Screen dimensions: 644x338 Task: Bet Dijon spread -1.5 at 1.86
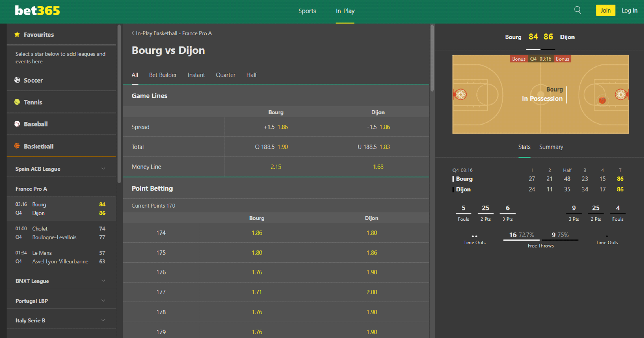[378, 127]
